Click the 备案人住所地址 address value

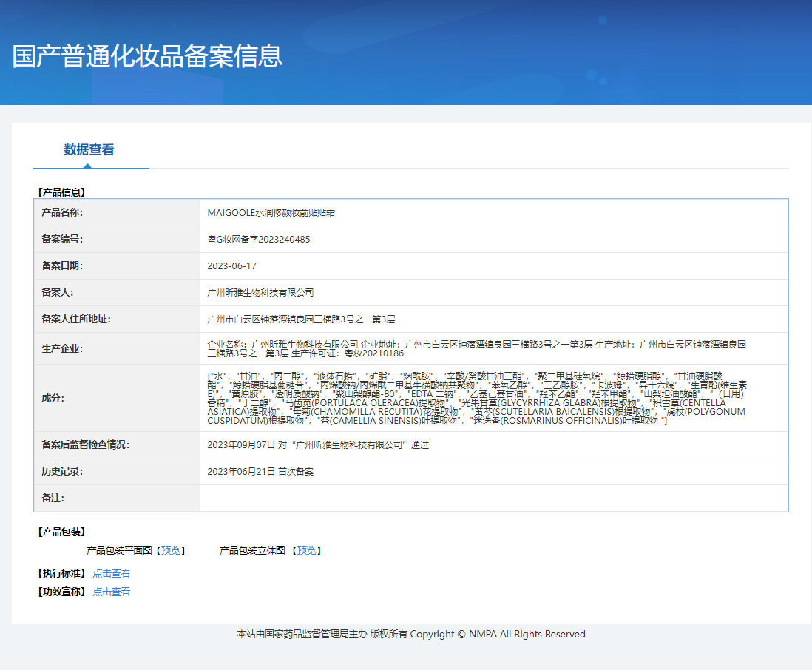(x=301, y=319)
